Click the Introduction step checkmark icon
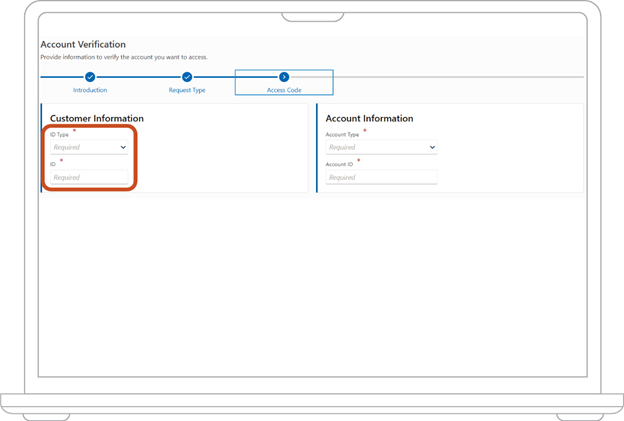 tap(90, 77)
